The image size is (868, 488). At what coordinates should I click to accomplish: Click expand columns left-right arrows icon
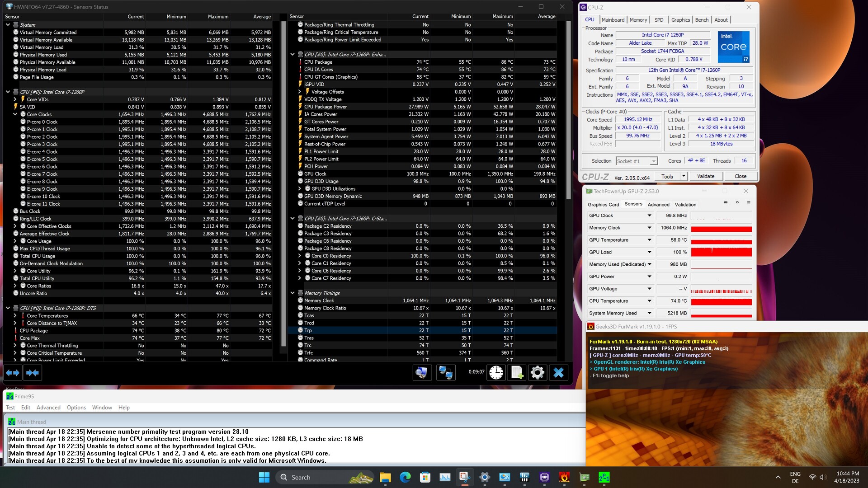tap(13, 372)
